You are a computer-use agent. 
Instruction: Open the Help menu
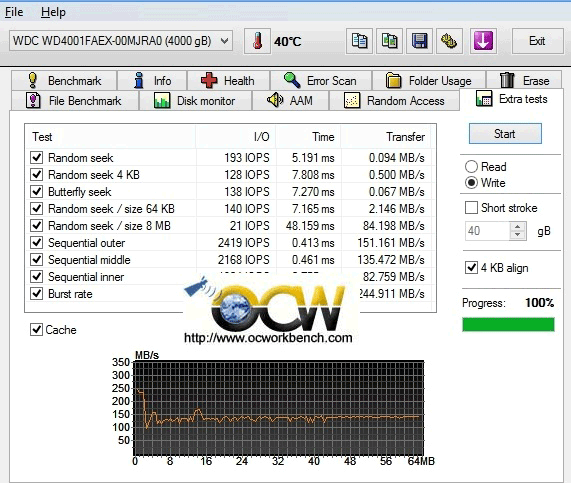point(53,12)
